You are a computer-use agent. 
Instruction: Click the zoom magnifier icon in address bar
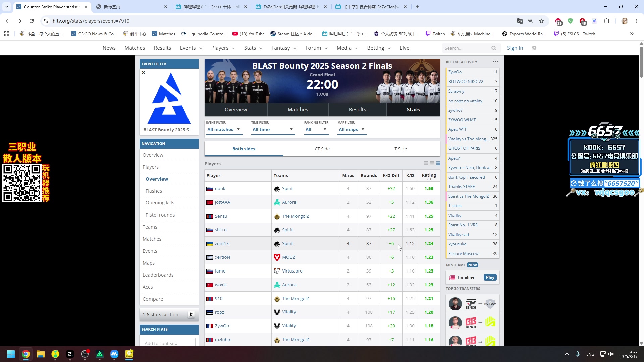coord(531,21)
